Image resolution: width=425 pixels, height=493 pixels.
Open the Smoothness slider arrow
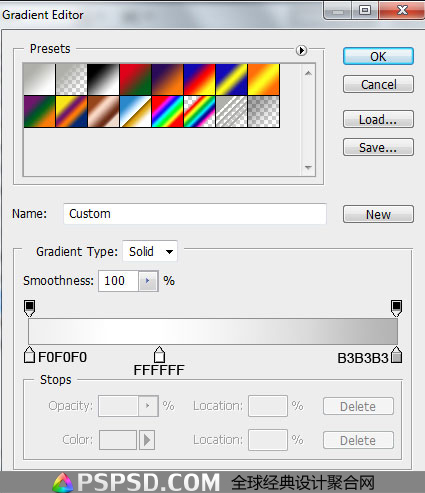(148, 281)
